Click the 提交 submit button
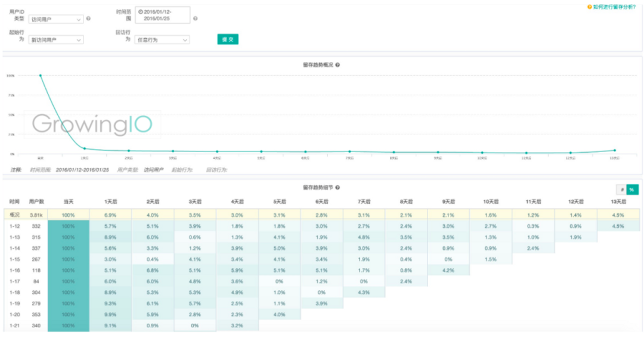This screenshot has width=644, height=356. tap(228, 39)
